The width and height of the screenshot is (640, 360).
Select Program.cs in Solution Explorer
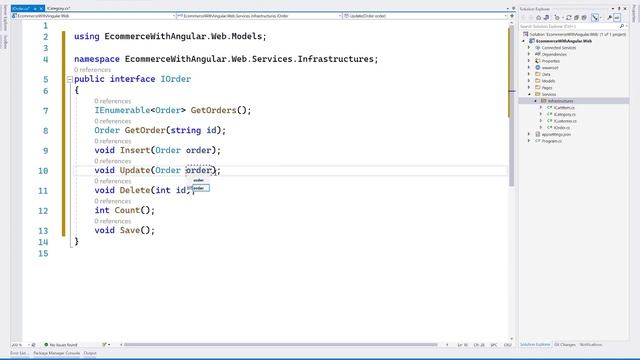pyautogui.click(x=548, y=141)
